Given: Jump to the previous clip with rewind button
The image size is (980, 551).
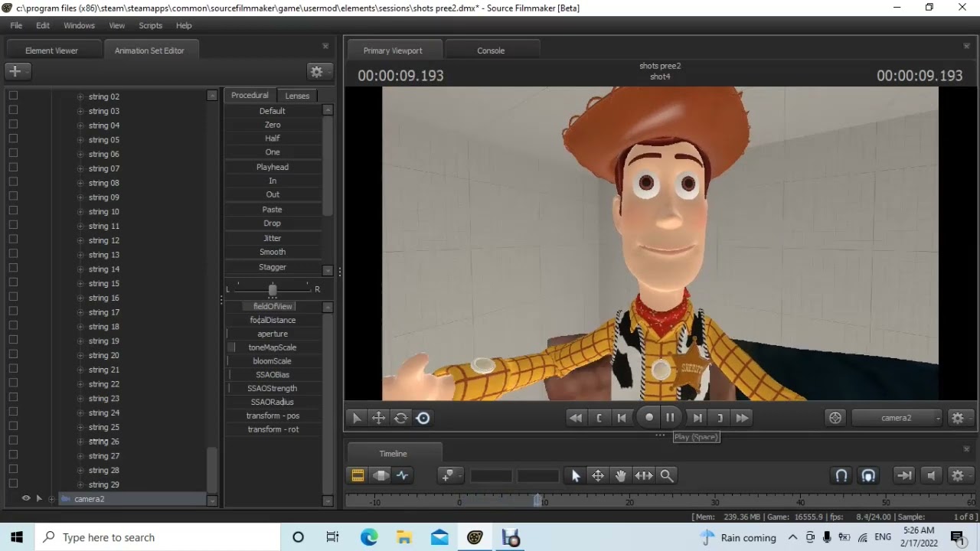Looking at the screenshot, I should coord(576,418).
